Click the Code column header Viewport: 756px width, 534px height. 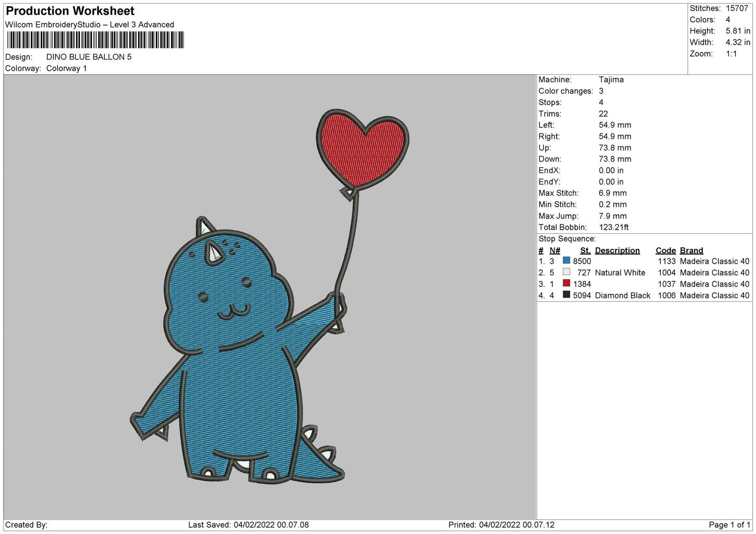pyautogui.click(x=665, y=251)
